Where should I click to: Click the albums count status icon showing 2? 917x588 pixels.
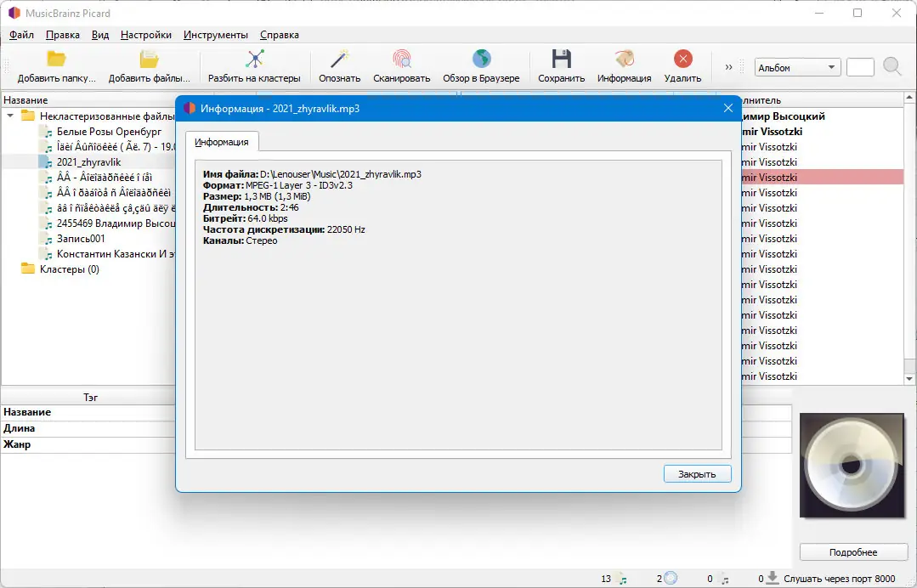671,579
